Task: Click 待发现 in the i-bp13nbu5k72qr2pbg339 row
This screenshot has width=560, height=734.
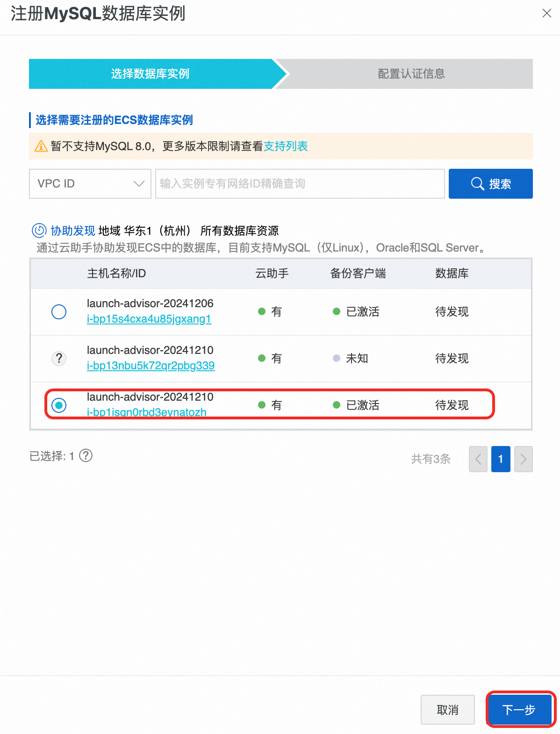Action: point(452,359)
